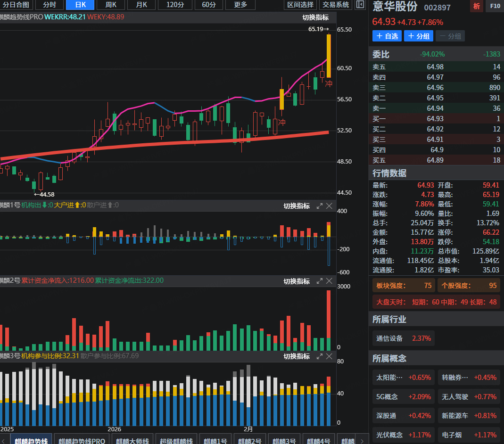The height and width of the screenshot is (444, 504).
Task: Open the F10 company info
Action: point(495,7)
